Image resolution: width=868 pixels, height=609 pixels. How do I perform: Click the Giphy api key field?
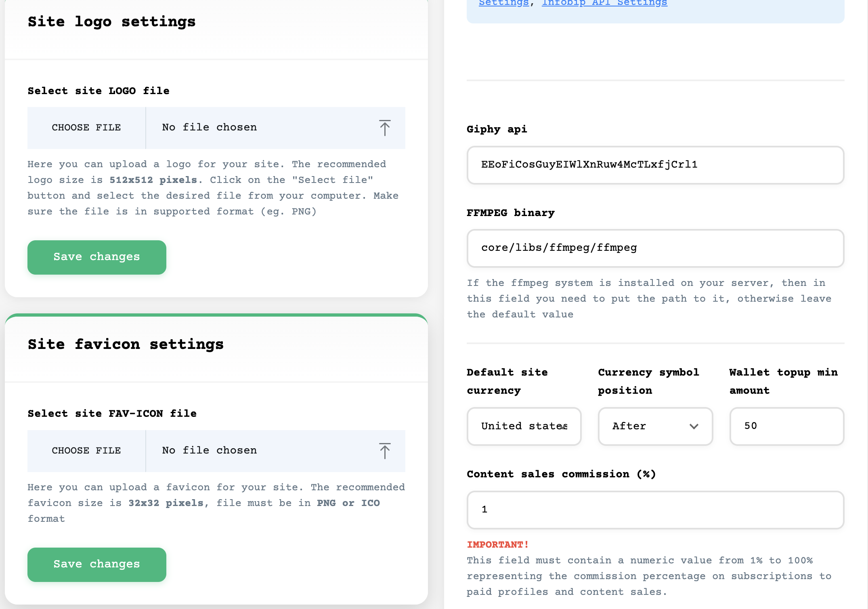[655, 165]
